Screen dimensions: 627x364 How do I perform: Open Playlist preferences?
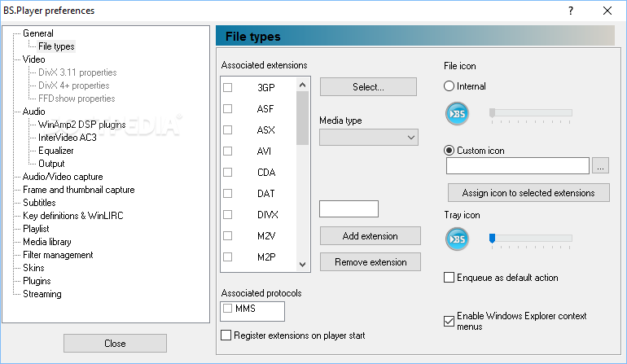(36, 229)
